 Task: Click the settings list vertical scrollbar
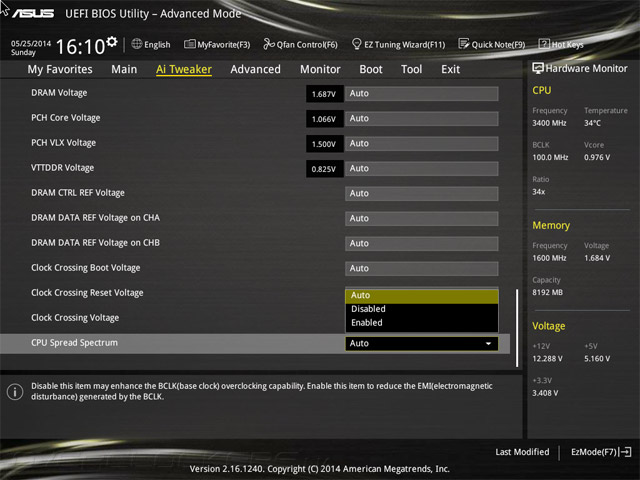tap(517, 328)
